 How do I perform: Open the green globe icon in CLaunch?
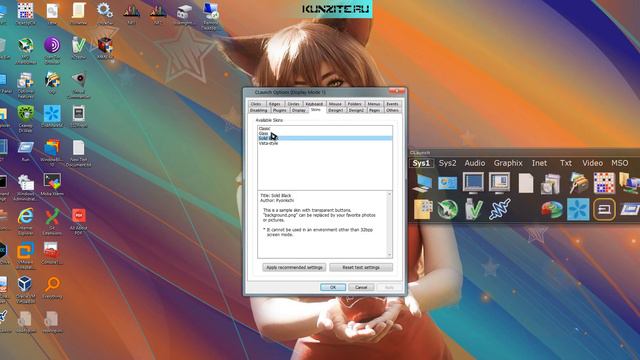click(x=447, y=209)
